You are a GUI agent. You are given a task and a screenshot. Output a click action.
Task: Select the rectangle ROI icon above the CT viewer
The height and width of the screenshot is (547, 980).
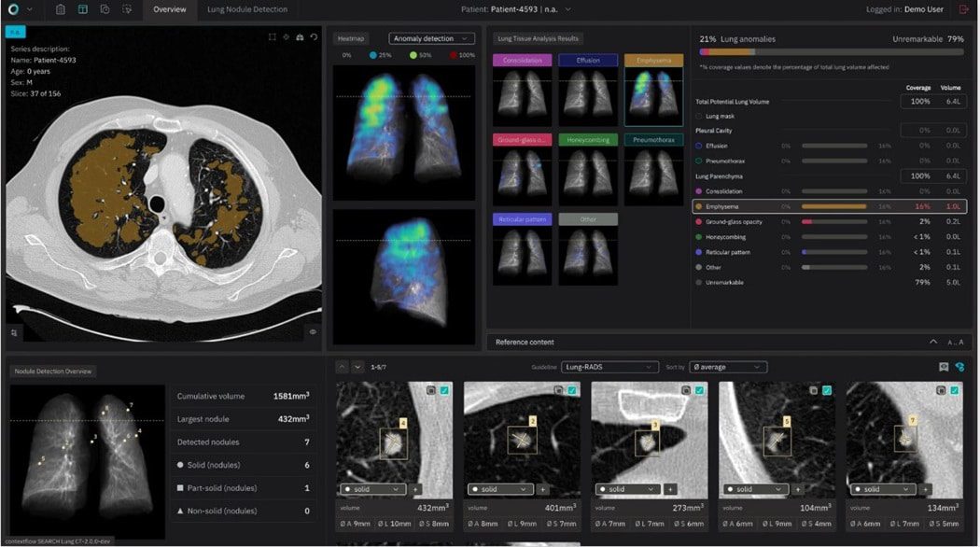(x=273, y=37)
